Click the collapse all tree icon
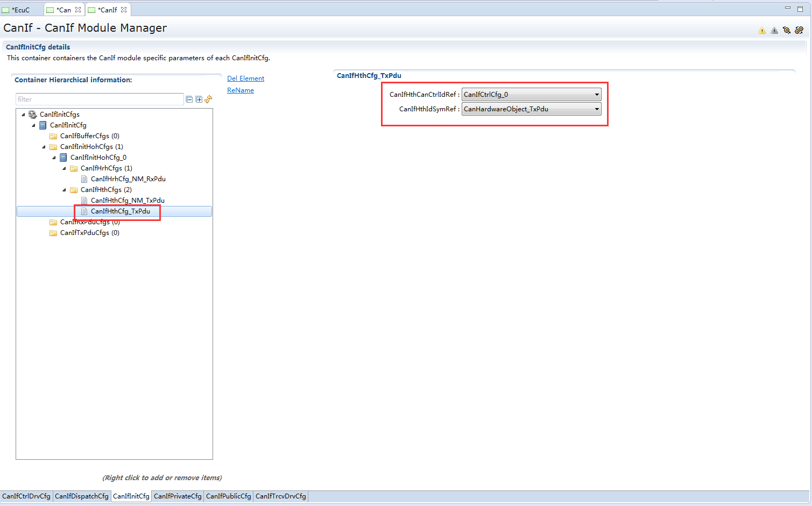The height and width of the screenshot is (506, 812). (189, 99)
